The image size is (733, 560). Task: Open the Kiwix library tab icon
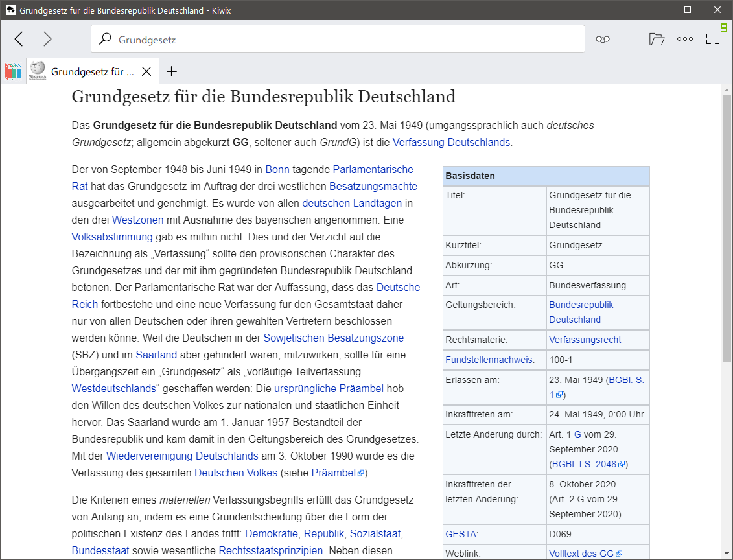click(x=13, y=71)
